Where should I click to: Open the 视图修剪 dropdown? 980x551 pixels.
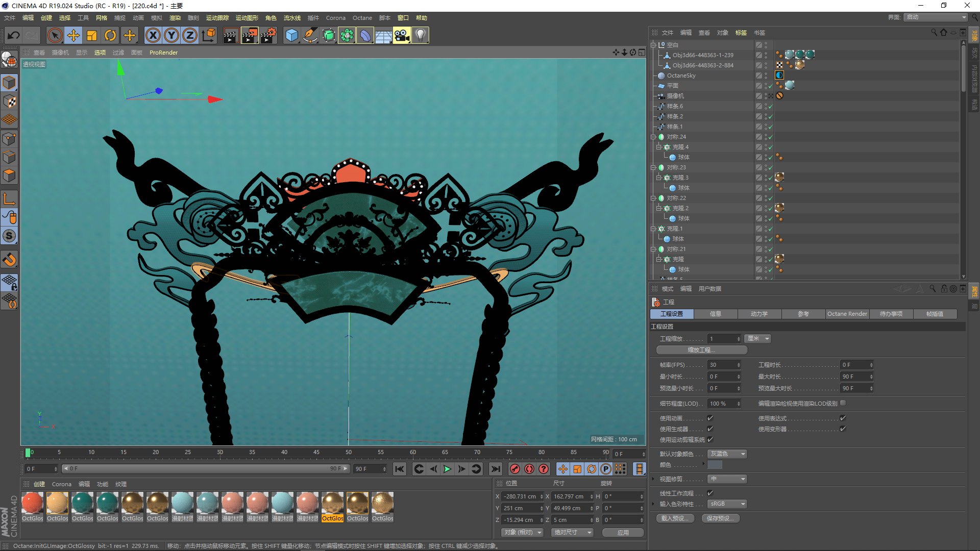click(x=727, y=479)
